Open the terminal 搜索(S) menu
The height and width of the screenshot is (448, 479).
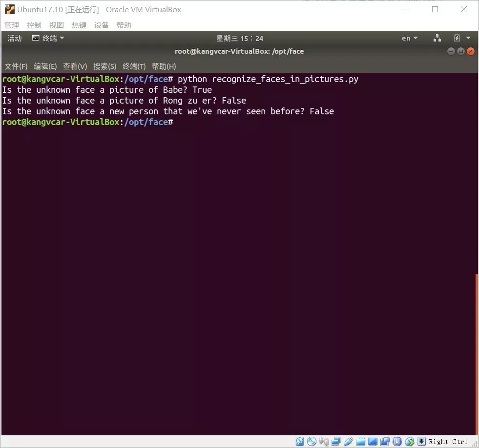click(x=105, y=66)
